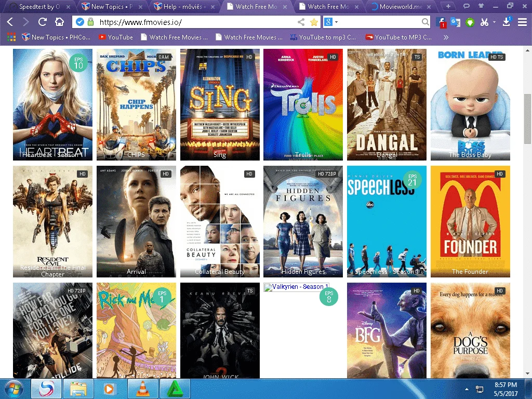Open the Speechless Season 1 poster
This screenshot has height=399, width=532.
point(387,221)
